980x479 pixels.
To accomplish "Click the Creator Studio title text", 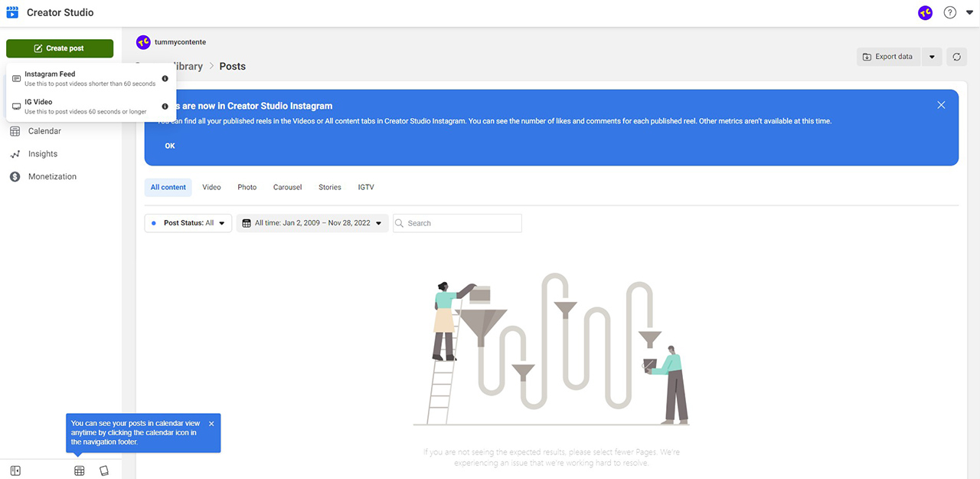I will coord(60,12).
